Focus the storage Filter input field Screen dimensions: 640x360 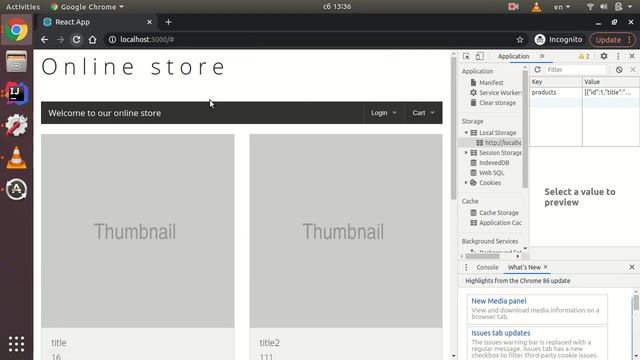click(x=576, y=70)
